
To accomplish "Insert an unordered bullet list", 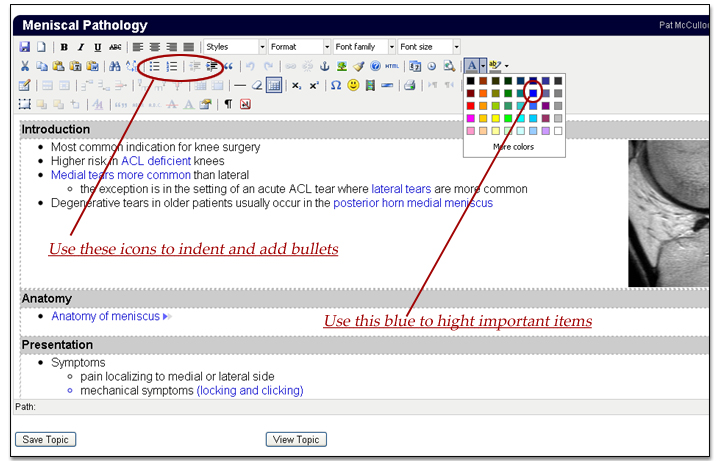I will pos(155,66).
